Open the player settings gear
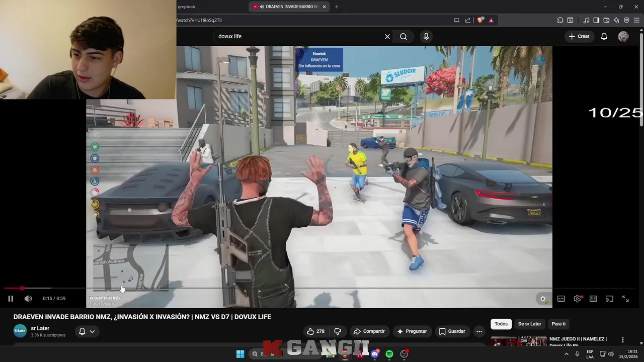Image resolution: width=644 pixels, height=362 pixels. 577,299
